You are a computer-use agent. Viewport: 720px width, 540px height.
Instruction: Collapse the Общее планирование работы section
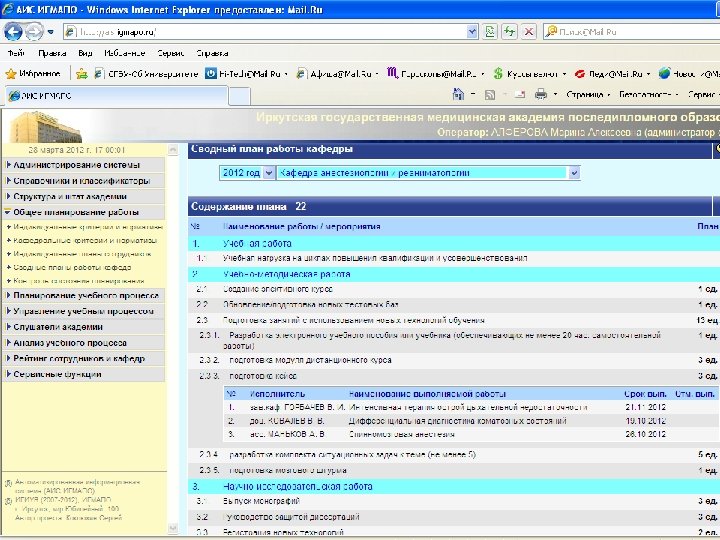point(77,212)
